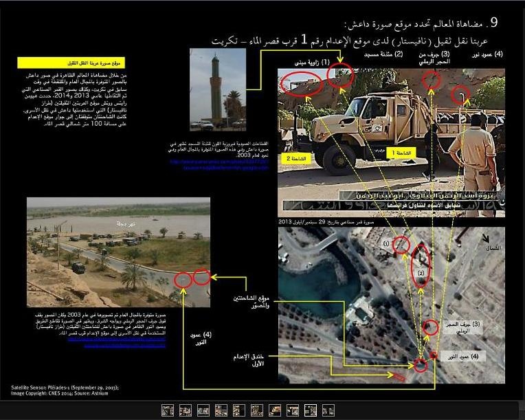Click the mosque minaret photo
The width and height of the screenshot is (525, 420).
point(216,89)
